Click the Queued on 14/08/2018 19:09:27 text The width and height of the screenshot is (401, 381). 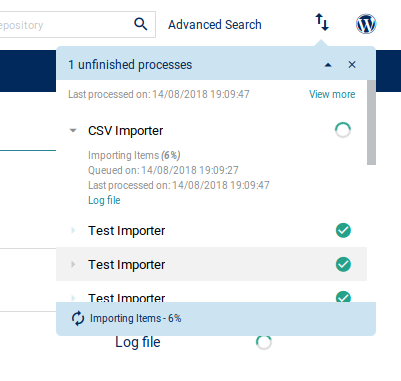pos(163,170)
